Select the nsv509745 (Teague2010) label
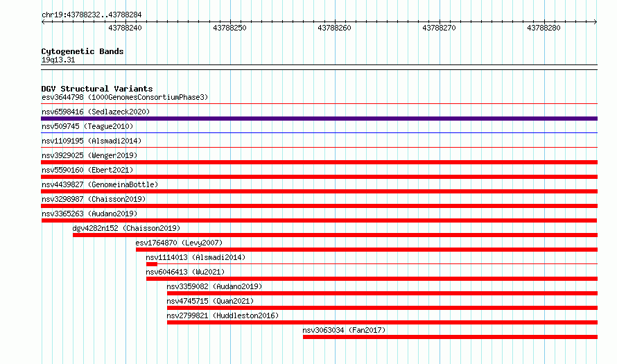 pos(87,126)
